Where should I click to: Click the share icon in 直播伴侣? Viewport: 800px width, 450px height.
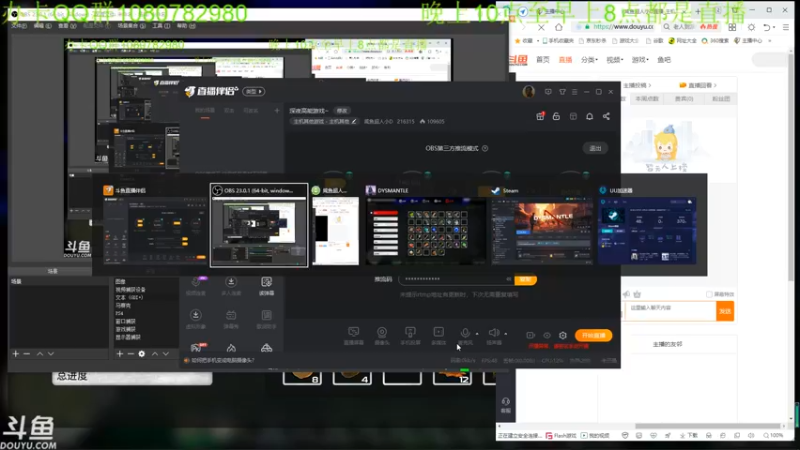click(606, 116)
